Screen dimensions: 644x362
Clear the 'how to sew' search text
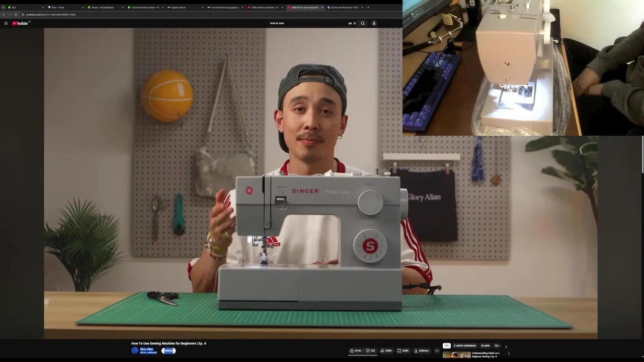click(355, 23)
